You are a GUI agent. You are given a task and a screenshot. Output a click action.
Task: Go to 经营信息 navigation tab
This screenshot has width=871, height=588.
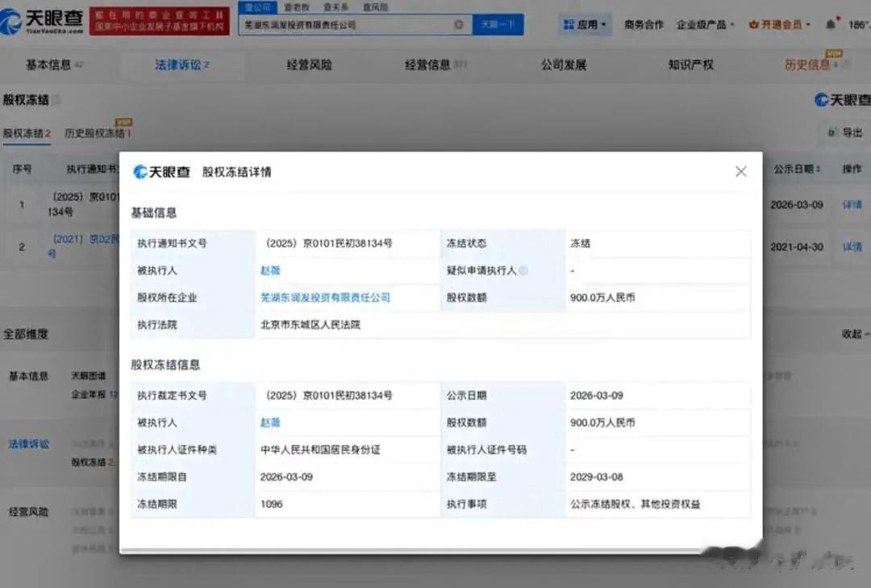pos(435,65)
